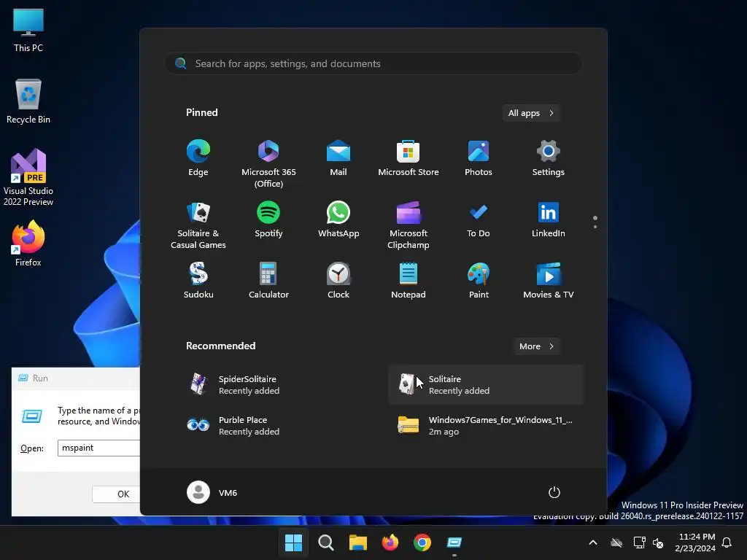Open Windows7Games_for_Windows_11 file
Screen dimensions: 747x560
point(486,425)
